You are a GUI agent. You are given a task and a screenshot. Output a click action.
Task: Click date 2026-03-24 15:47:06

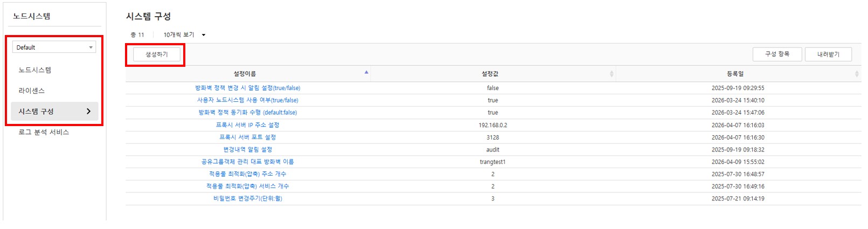738,113
